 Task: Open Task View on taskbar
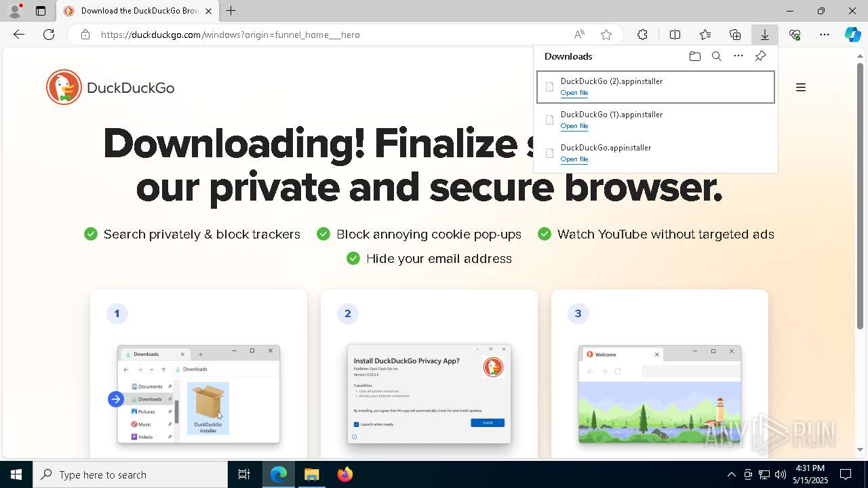click(244, 474)
